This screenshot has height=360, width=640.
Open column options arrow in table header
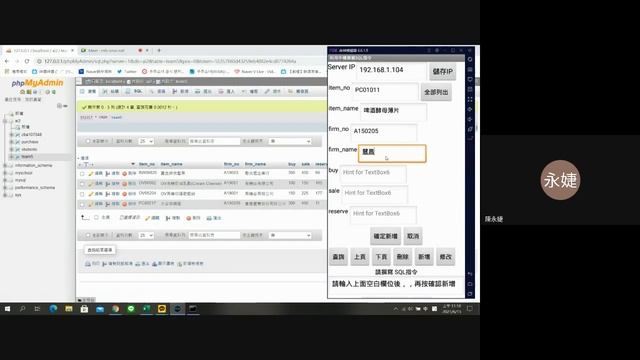[133, 164]
